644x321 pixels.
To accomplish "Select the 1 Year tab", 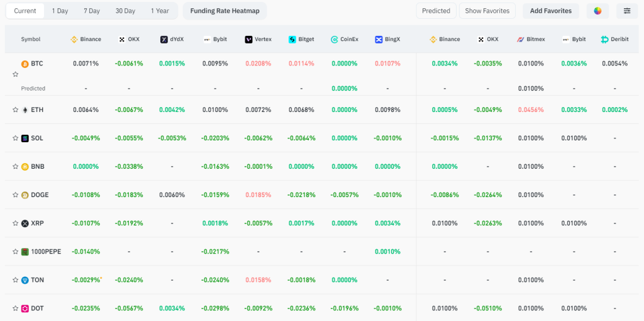I will [160, 11].
